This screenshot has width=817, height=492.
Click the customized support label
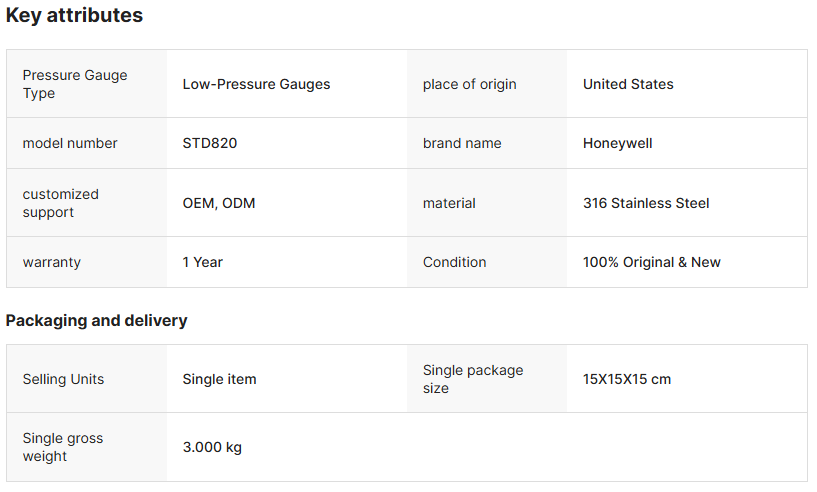coord(61,203)
